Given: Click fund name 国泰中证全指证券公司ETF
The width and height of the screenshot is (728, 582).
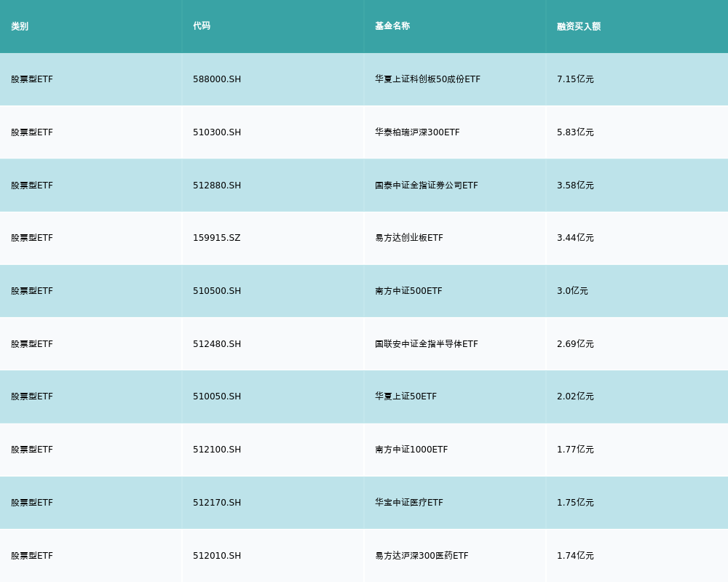Looking at the screenshot, I should pos(426,186).
